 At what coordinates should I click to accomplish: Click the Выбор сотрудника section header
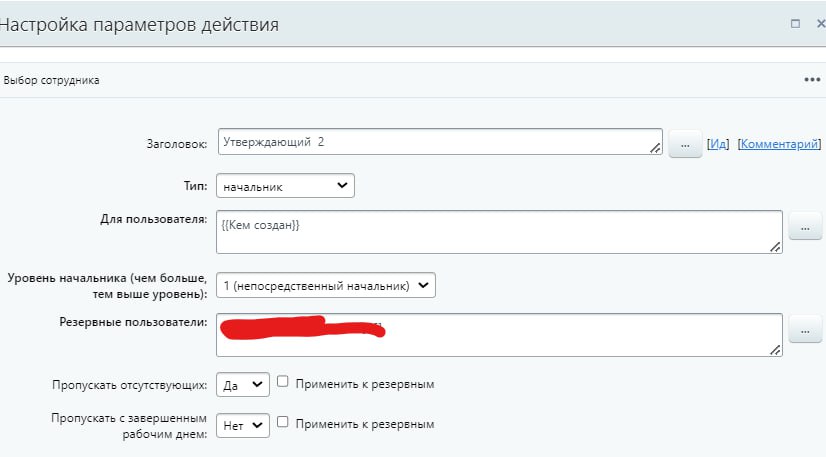(52, 80)
